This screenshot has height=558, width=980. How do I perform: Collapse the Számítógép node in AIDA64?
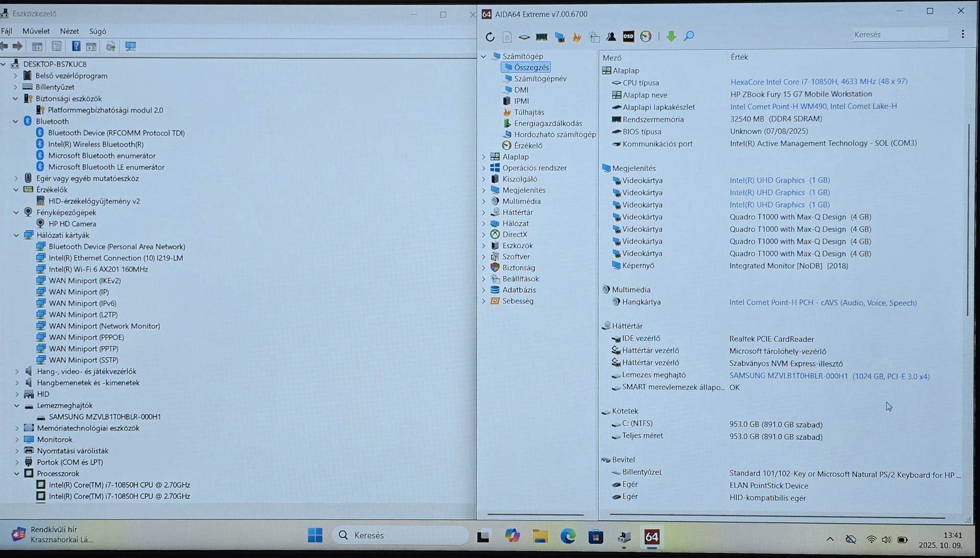(x=484, y=56)
